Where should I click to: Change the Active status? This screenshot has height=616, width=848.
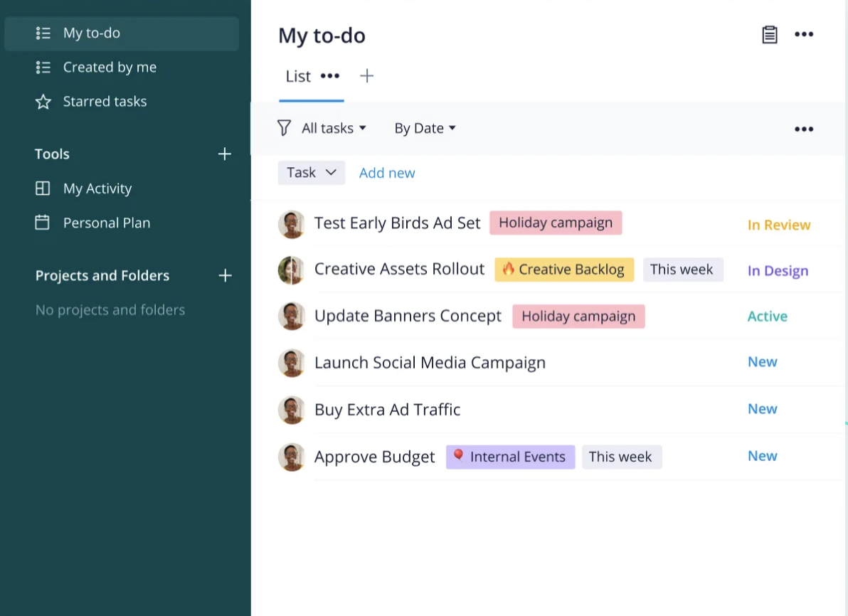768,316
